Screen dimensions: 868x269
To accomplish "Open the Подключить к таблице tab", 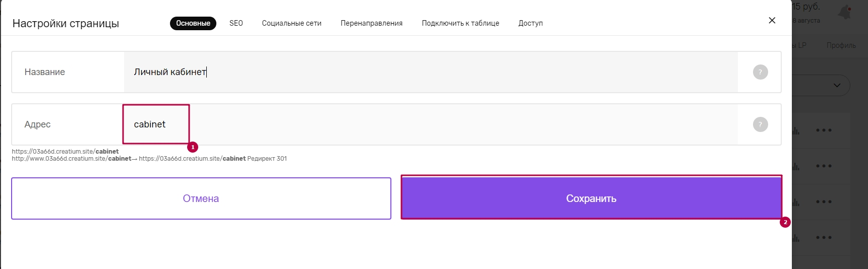I will [460, 23].
